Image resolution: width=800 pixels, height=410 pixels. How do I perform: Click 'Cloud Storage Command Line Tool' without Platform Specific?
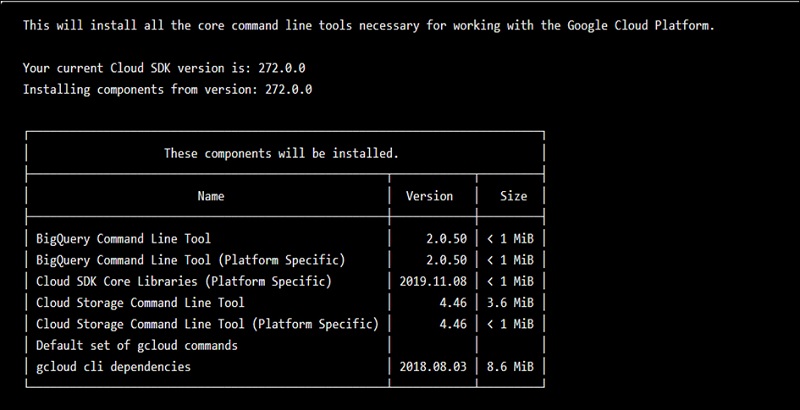click(x=140, y=302)
